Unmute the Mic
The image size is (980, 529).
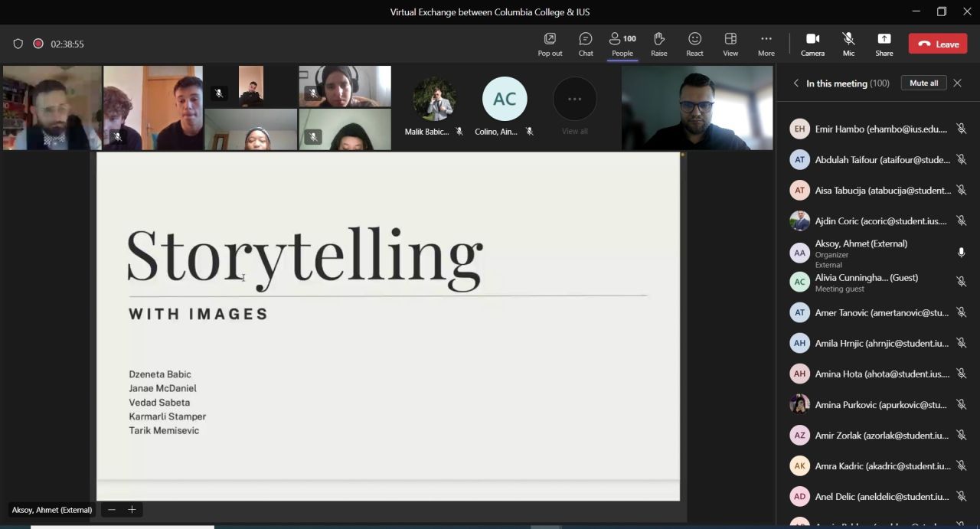[x=848, y=44]
